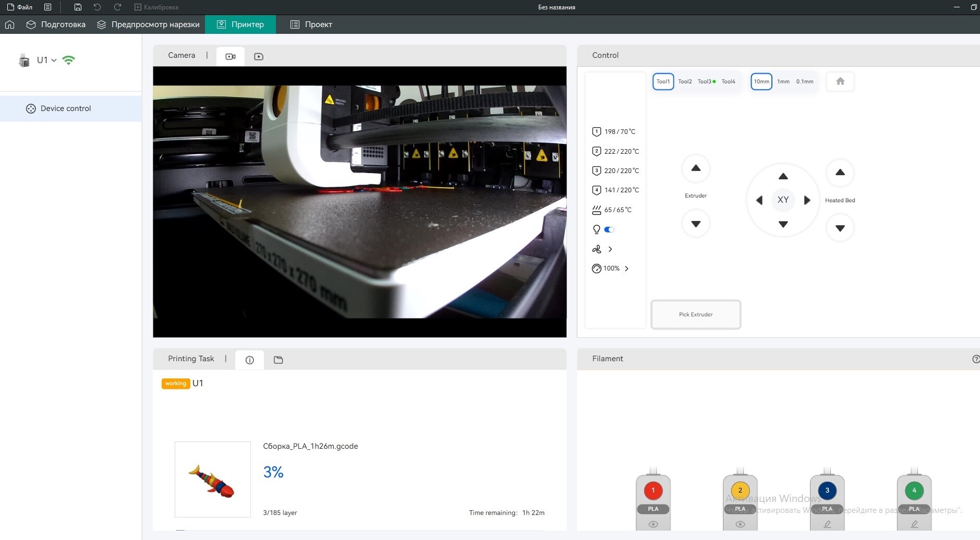Screen dimensions: 980x540
Task: Open the print files folder icon
Action: click(278, 360)
